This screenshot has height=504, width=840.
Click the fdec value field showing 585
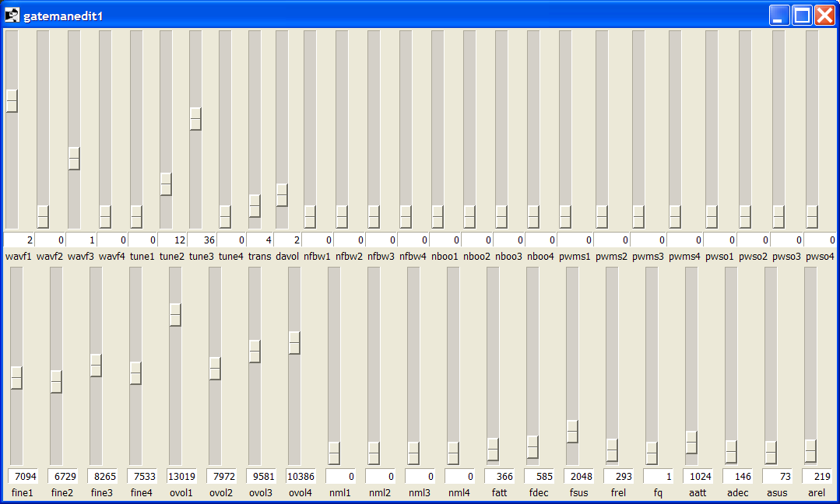click(539, 476)
